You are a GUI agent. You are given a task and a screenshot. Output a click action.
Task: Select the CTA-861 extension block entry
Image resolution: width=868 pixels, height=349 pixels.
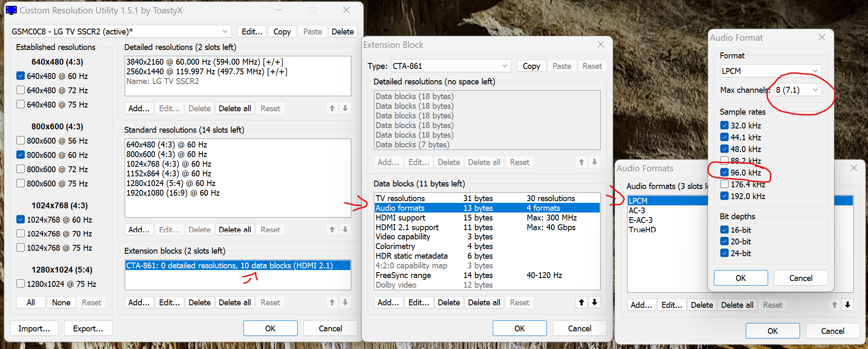[x=238, y=265]
